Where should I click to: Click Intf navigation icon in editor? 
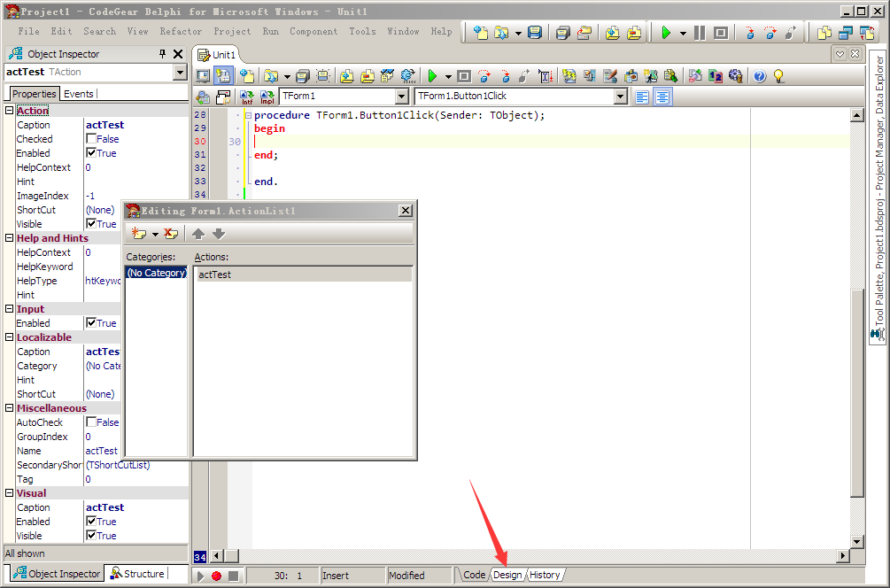point(246,97)
